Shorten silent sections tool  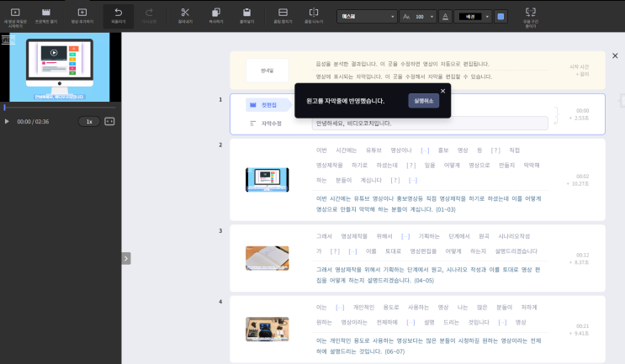pyautogui.click(x=531, y=17)
